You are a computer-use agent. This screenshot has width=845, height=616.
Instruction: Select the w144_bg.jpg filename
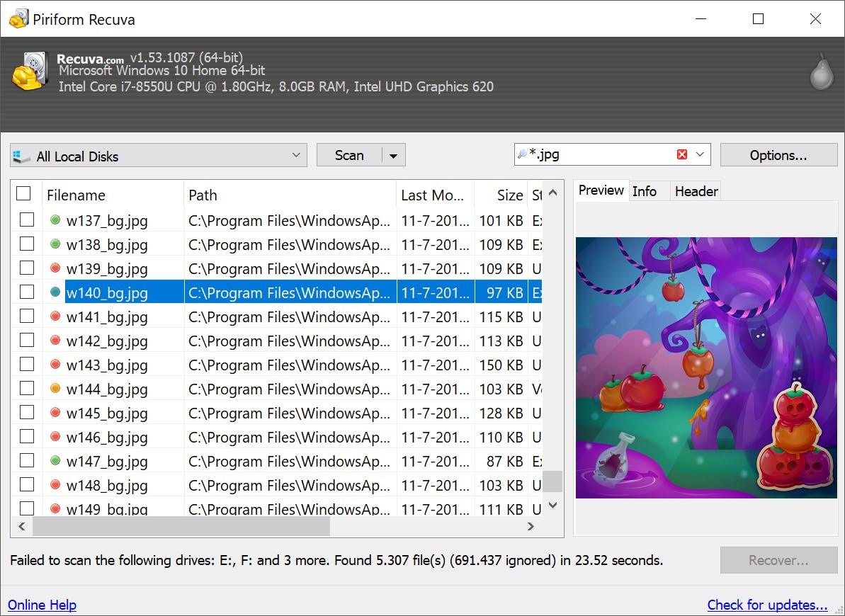pyautogui.click(x=107, y=389)
